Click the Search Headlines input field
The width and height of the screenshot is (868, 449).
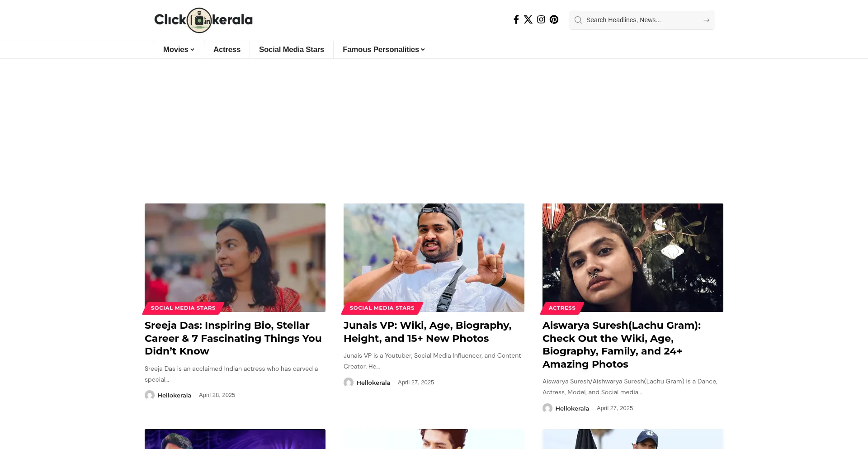[x=642, y=20]
